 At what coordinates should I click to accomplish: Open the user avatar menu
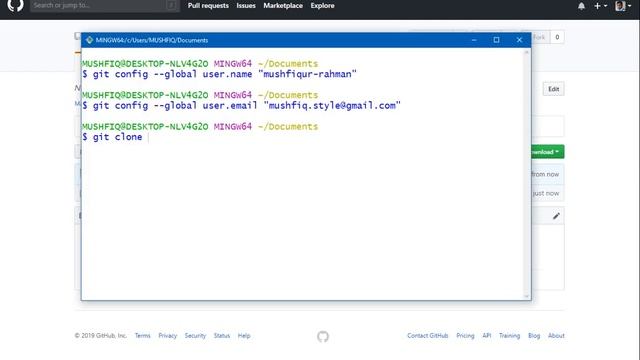[623, 6]
